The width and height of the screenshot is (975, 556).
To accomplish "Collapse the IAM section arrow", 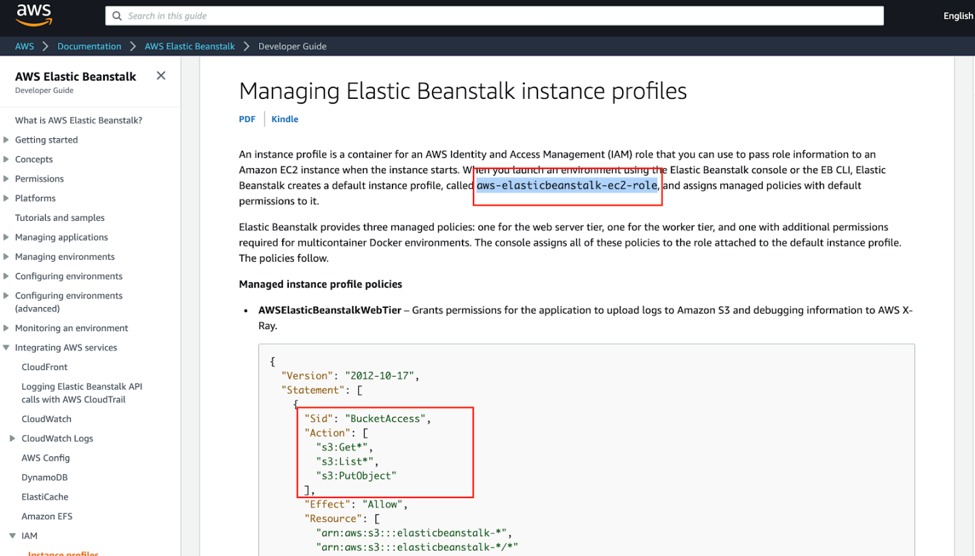I will coord(12,535).
